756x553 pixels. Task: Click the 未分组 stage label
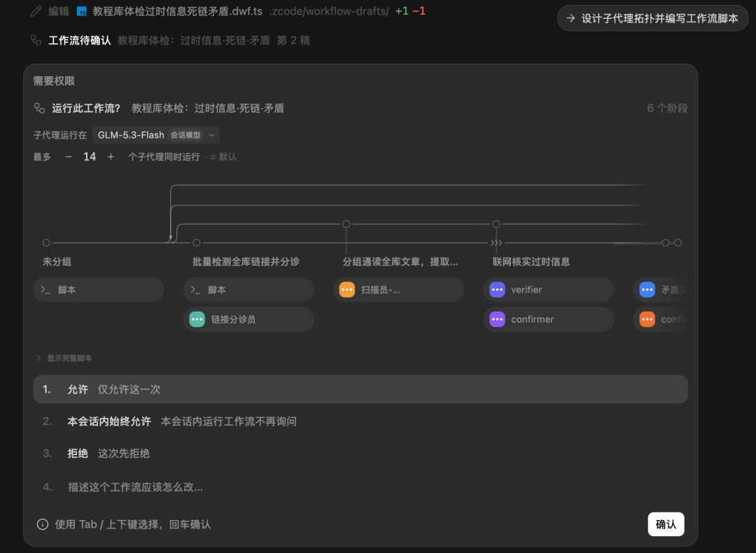point(57,262)
